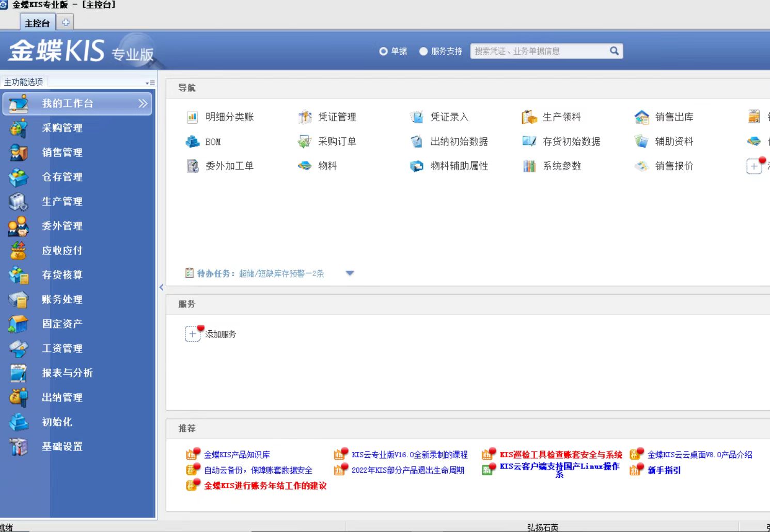The height and width of the screenshot is (532, 770).
Task: Click the 添加服务 button
Action: pos(193,334)
